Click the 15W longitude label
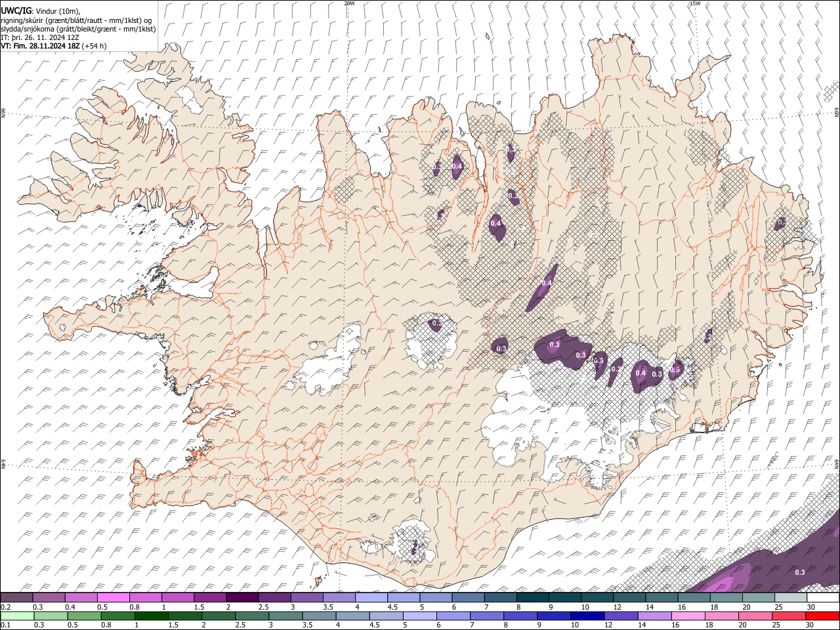The image size is (840, 630). [695, 3]
